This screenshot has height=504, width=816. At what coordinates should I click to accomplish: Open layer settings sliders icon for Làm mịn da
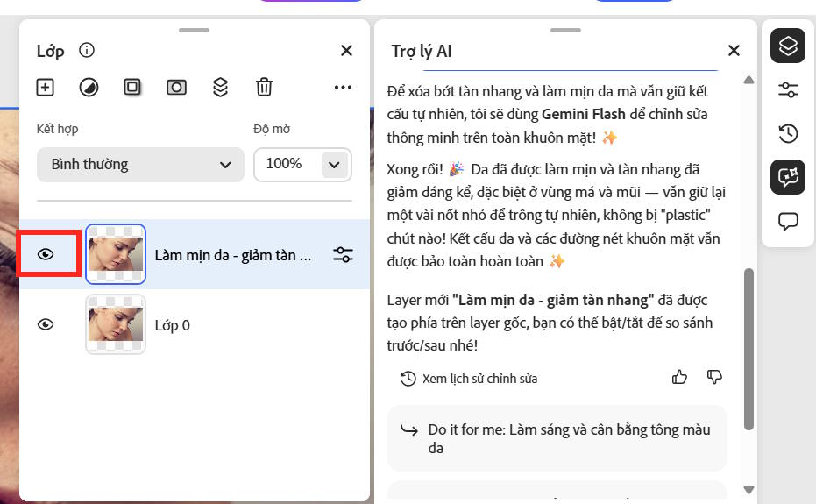click(343, 254)
